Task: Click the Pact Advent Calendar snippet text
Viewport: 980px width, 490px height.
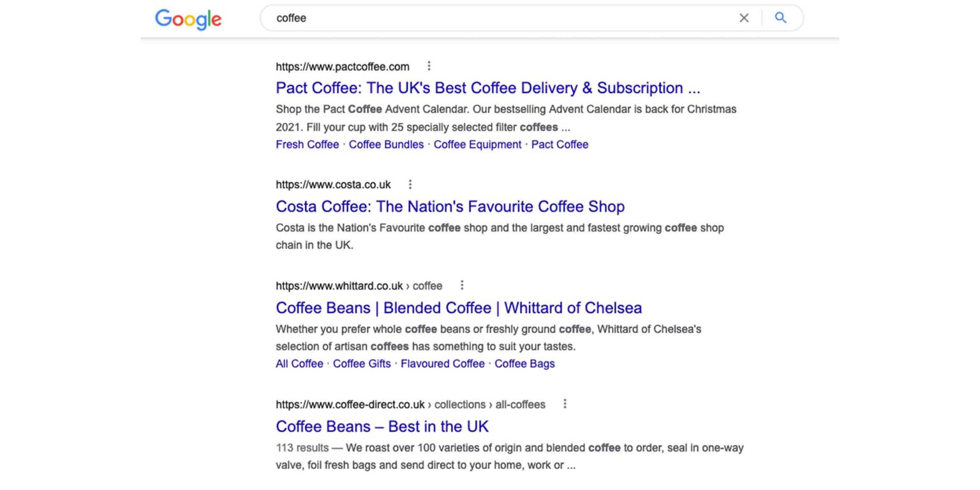Action: pos(506,118)
